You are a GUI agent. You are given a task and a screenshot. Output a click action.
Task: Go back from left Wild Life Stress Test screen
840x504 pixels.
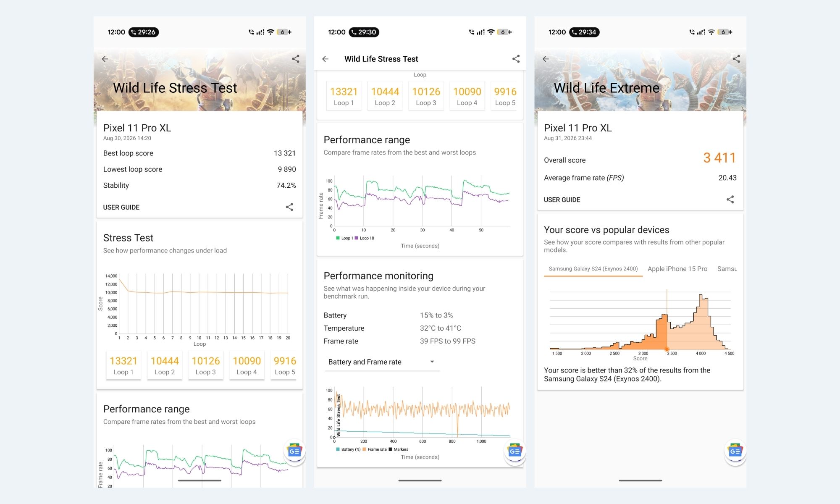(x=105, y=59)
